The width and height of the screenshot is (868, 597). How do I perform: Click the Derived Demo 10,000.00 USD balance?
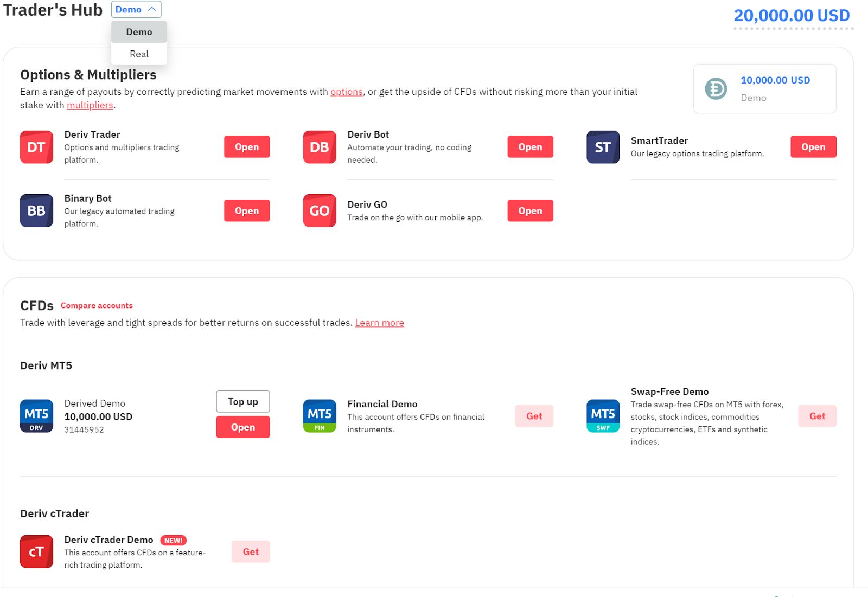[x=98, y=416]
